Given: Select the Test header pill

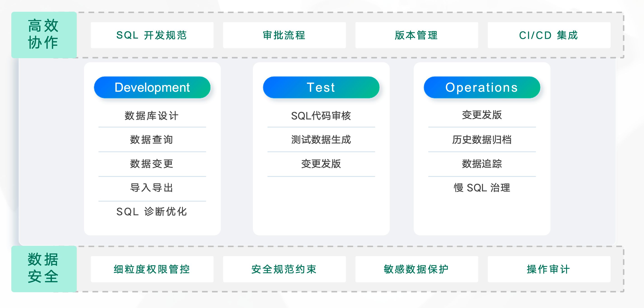Looking at the screenshot, I should 321,87.
